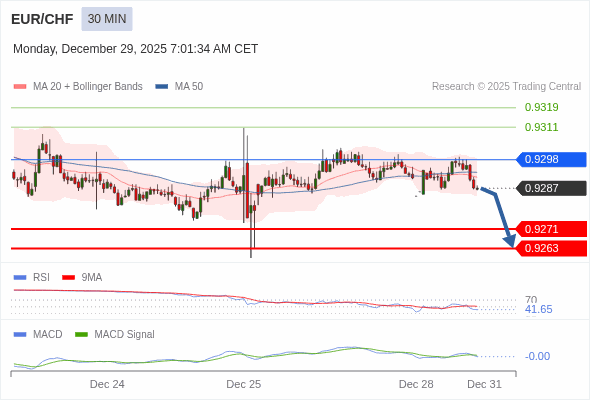
Task: Click the MA 20 + Bollinger Bands label
Action: point(88,87)
